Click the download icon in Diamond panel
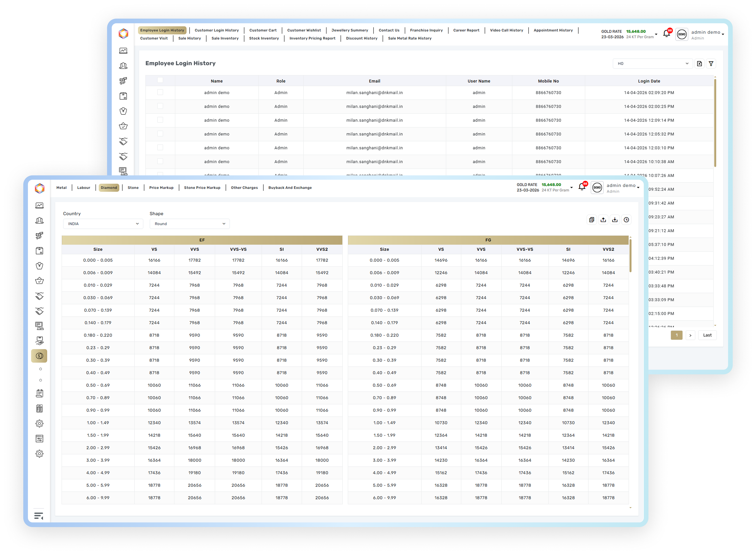This screenshot has height=555, width=756. tap(615, 220)
